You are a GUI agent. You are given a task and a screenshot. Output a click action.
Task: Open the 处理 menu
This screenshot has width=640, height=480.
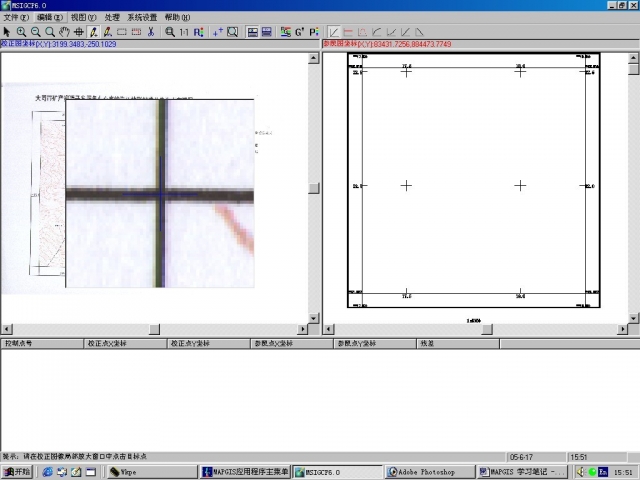[112, 18]
